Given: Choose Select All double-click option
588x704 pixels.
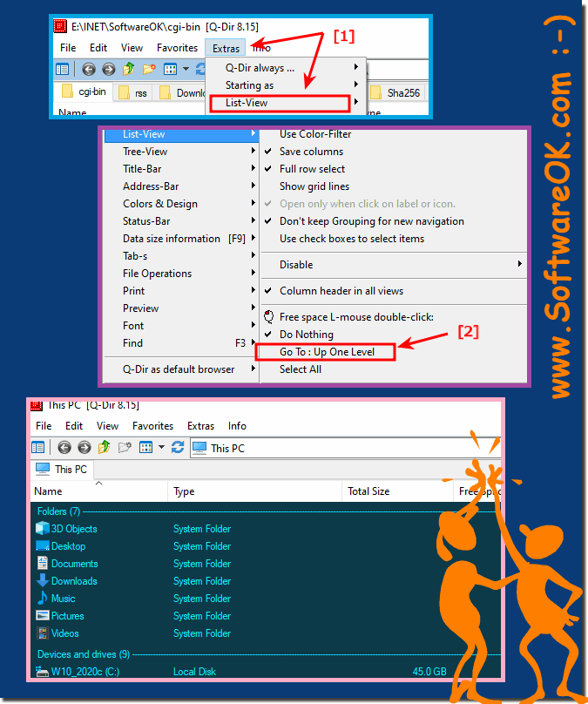Looking at the screenshot, I should [x=301, y=369].
